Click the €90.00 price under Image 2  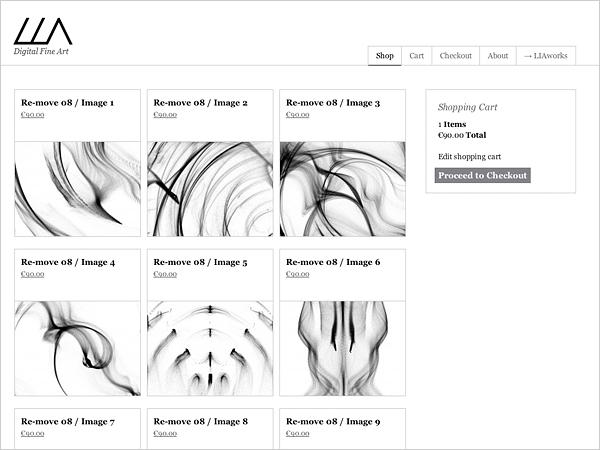pos(165,115)
